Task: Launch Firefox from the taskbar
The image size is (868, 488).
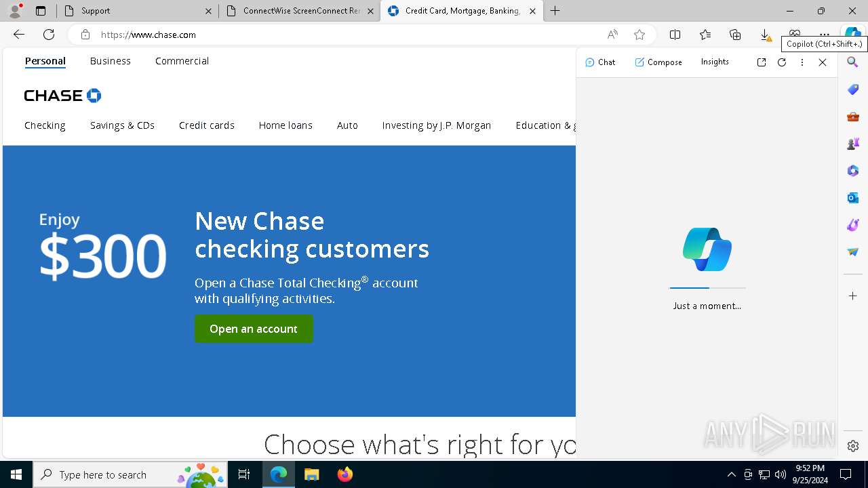Action: 344,474
